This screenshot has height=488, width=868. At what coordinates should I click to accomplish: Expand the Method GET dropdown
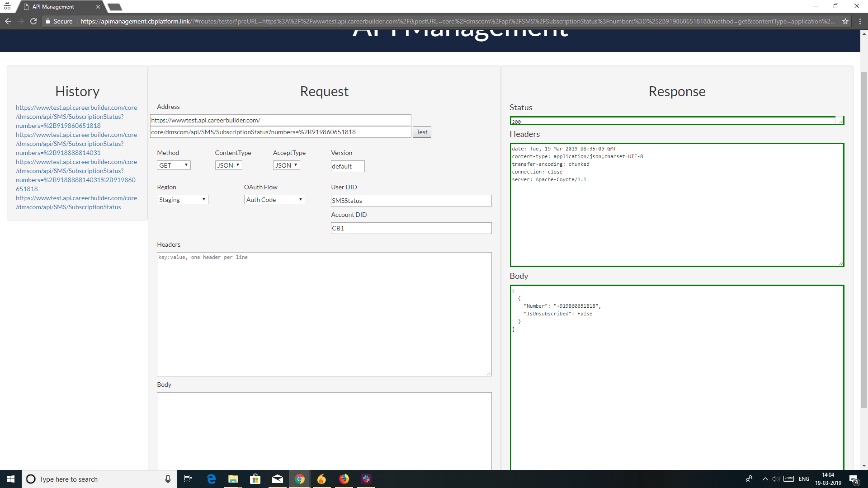(174, 165)
